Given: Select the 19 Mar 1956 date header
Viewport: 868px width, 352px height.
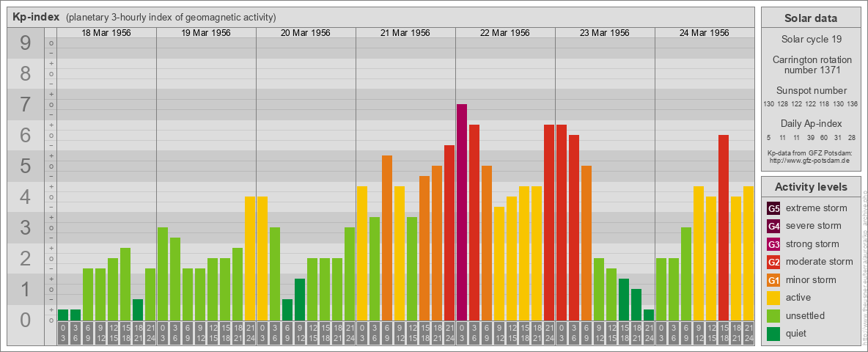Looking at the screenshot, I should tap(206, 33).
